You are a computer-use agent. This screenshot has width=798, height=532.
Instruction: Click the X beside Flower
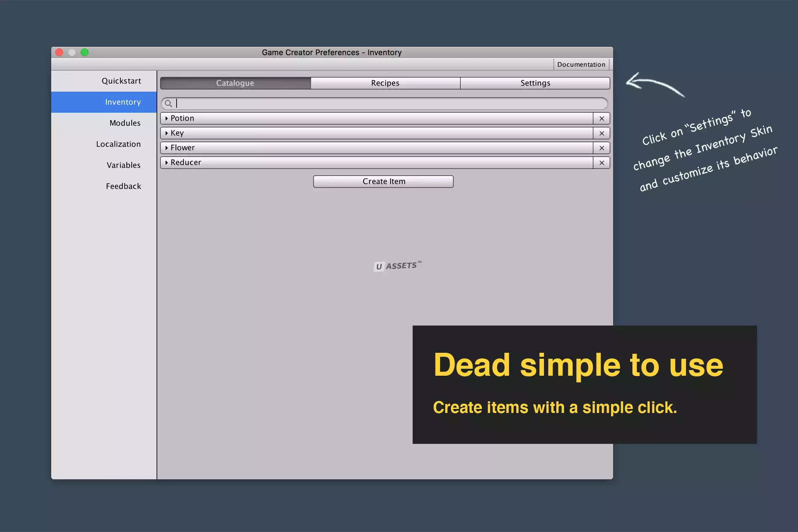coord(601,148)
